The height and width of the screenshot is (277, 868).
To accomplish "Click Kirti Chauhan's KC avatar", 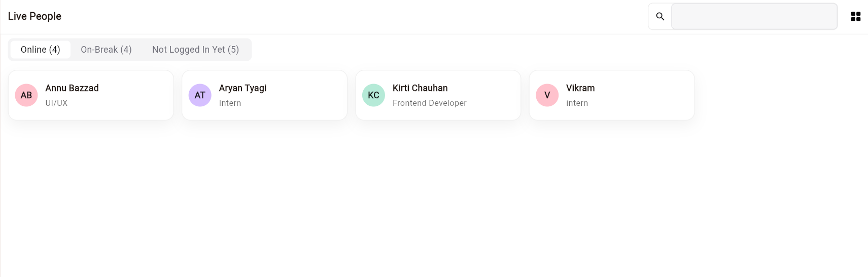I will point(373,95).
